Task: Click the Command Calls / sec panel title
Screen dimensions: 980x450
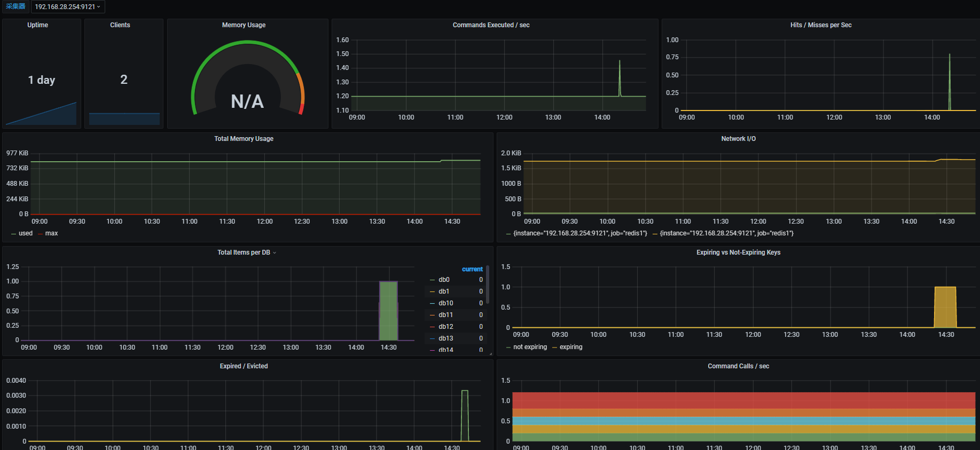Action: (x=738, y=366)
